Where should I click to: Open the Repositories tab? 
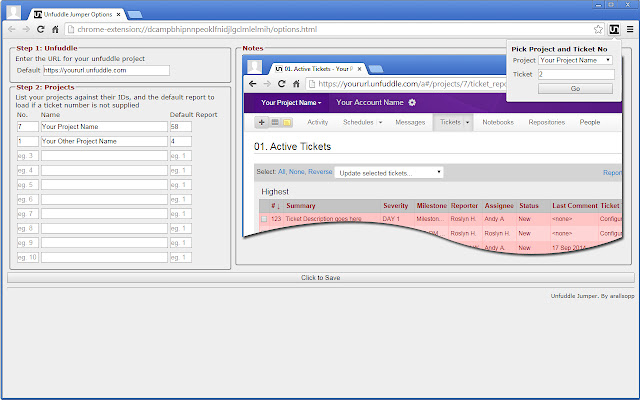547,122
